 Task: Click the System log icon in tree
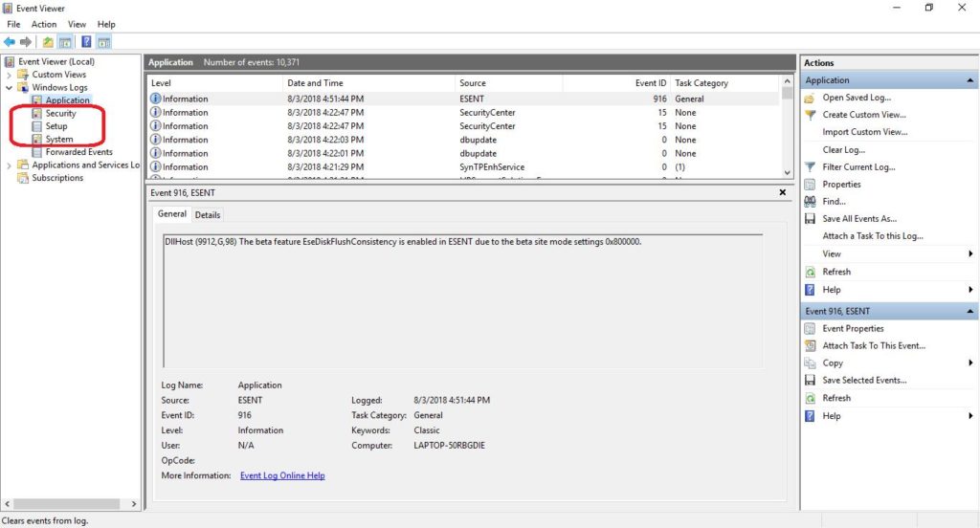(37, 139)
